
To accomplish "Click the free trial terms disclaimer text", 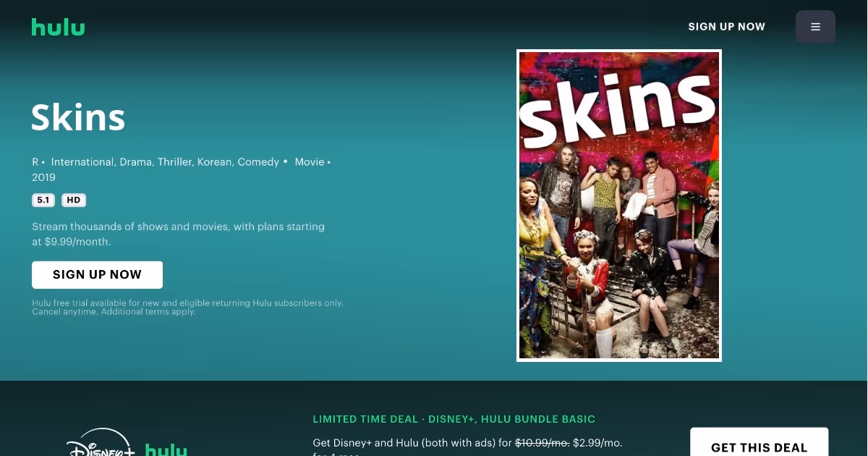I will pyautogui.click(x=187, y=307).
